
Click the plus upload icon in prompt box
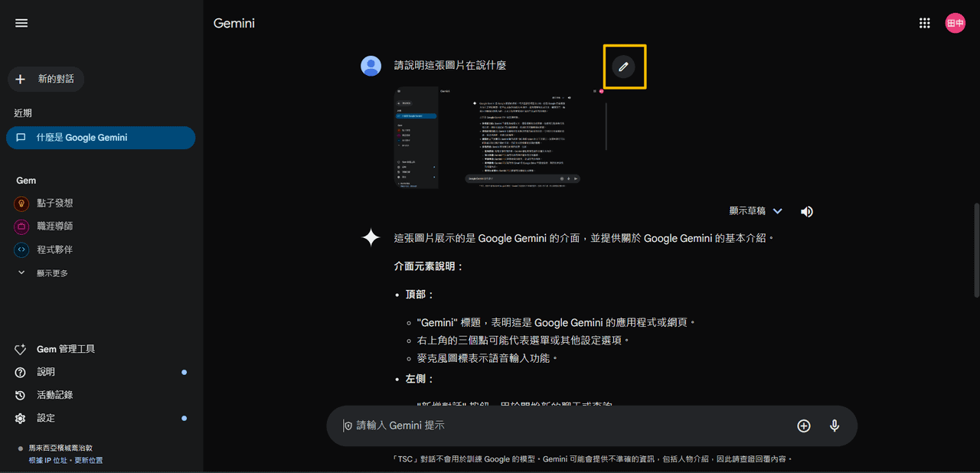(803, 426)
